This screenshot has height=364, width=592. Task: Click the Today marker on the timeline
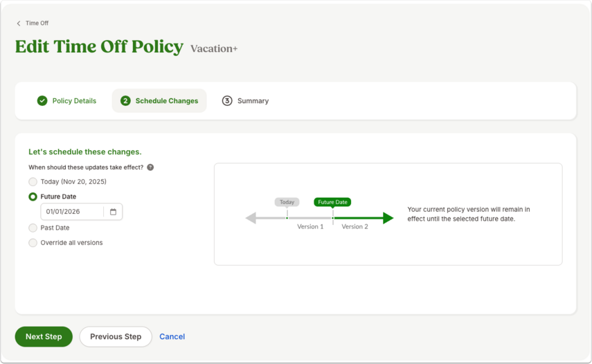tap(287, 202)
